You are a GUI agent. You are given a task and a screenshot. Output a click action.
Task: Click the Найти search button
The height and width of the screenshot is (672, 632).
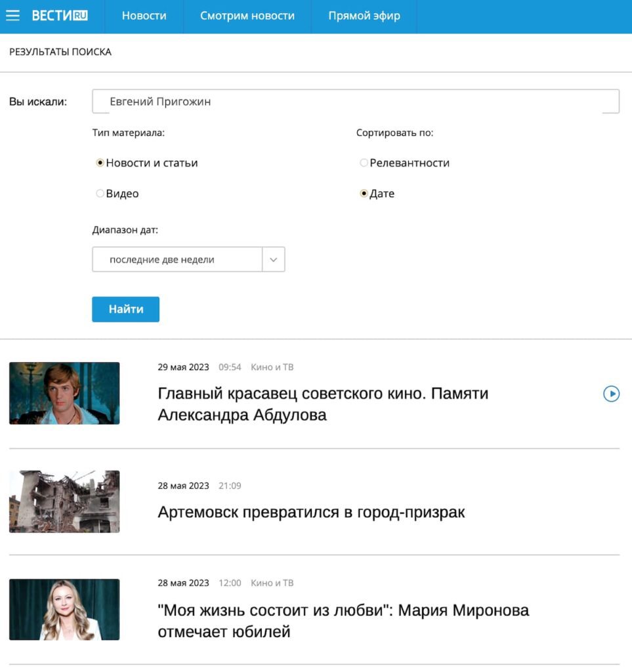pyautogui.click(x=125, y=309)
